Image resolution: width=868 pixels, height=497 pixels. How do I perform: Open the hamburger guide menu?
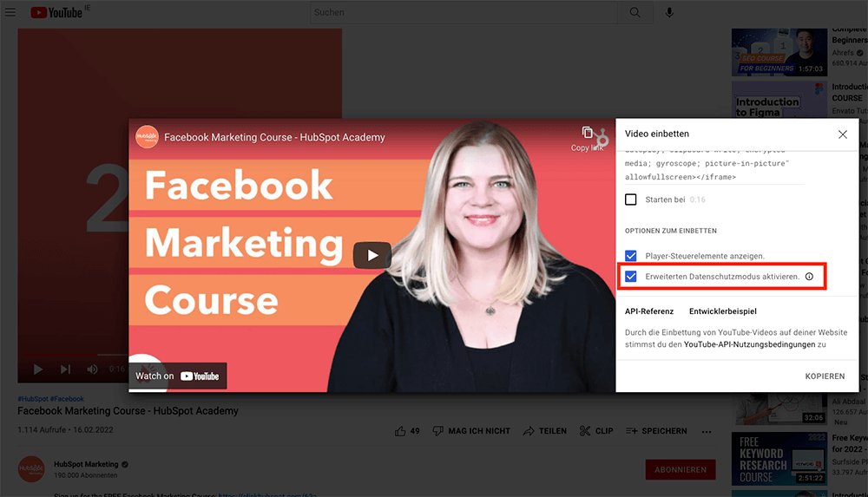point(10,12)
